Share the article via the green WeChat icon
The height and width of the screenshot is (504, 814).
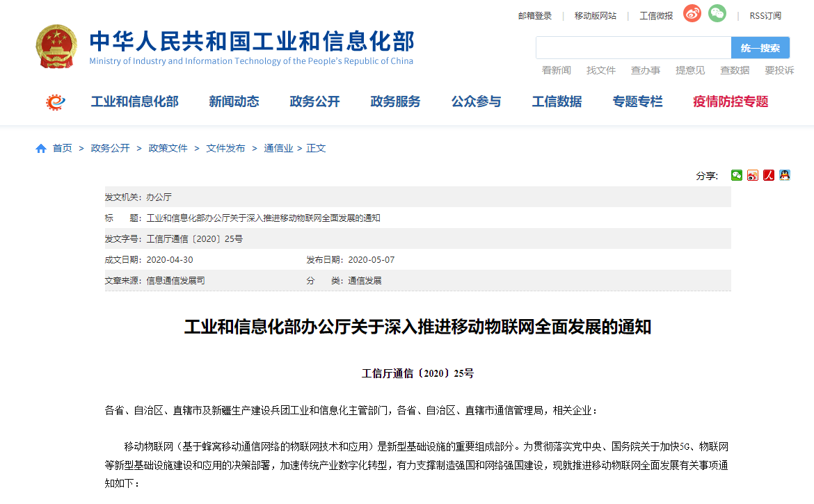pos(737,175)
